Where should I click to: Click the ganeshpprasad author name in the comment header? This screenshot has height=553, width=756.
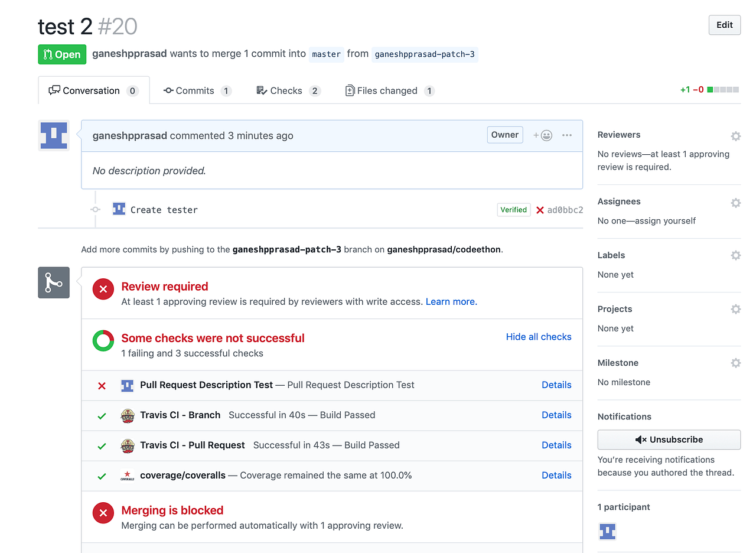[x=130, y=135]
